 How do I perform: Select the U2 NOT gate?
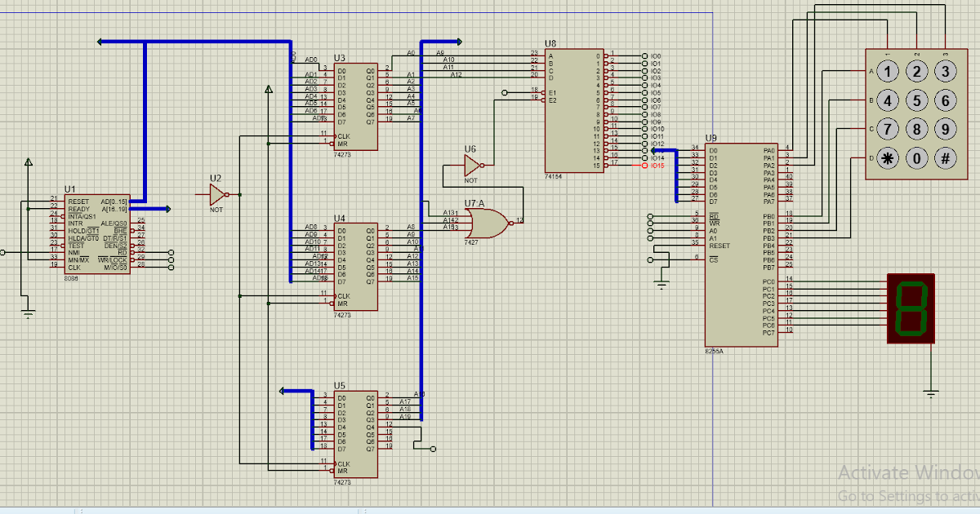(x=217, y=194)
